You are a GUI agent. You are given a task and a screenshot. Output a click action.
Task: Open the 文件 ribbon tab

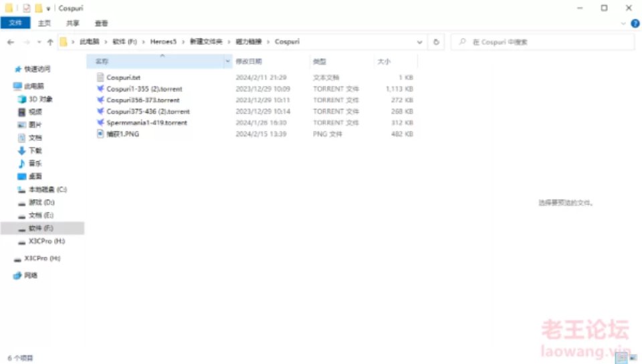tap(15, 23)
